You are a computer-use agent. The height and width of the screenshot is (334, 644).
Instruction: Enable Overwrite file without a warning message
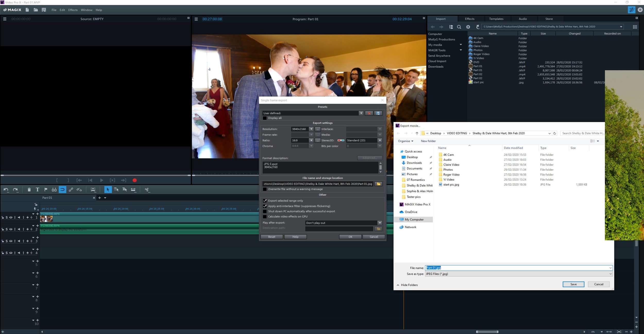265,189
